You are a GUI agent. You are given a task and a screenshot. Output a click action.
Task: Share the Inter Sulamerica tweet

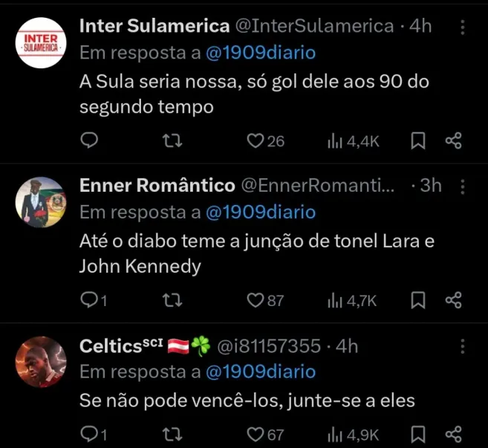453,140
